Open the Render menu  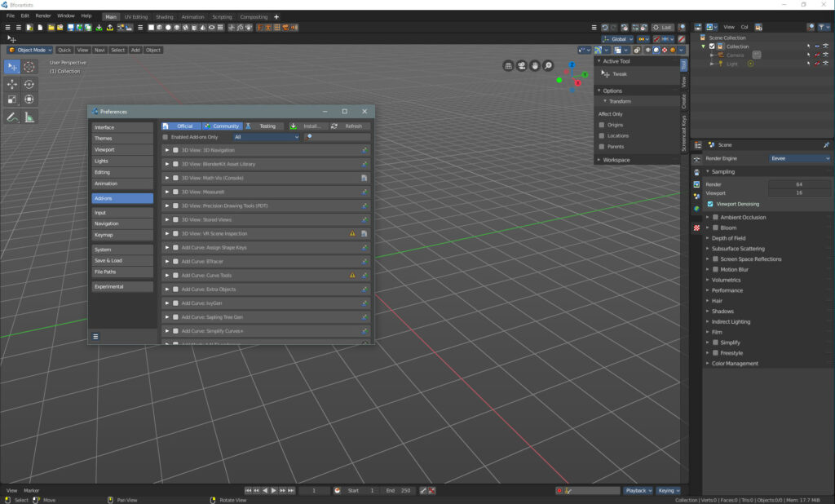[42, 15]
